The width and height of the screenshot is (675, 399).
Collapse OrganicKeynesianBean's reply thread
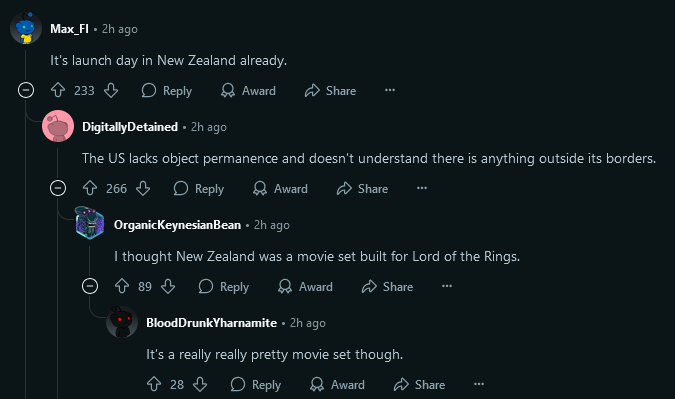pos(90,286)
